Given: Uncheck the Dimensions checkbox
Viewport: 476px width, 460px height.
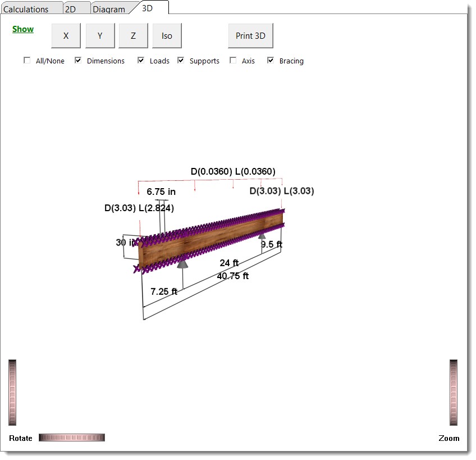Looking at the screenshot, I should (79, 61).
